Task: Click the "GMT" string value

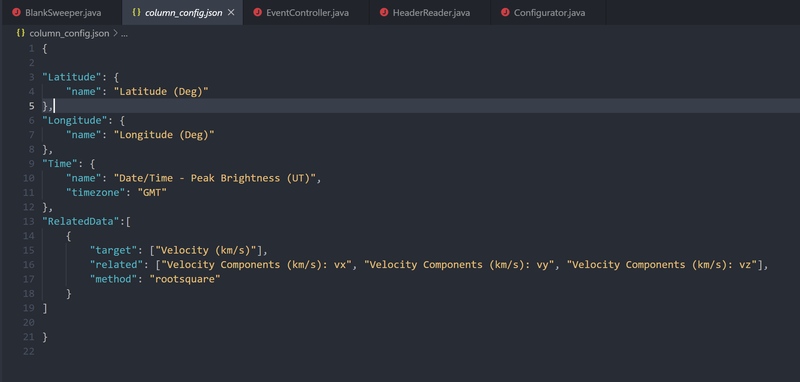Action: click(x=152, y=192)
